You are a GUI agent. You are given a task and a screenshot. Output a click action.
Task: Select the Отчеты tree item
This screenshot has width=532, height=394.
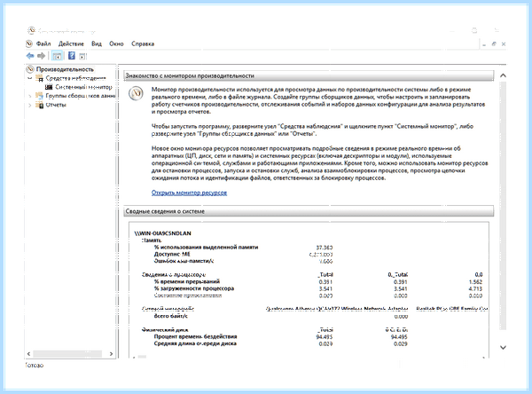pos(56,105)
